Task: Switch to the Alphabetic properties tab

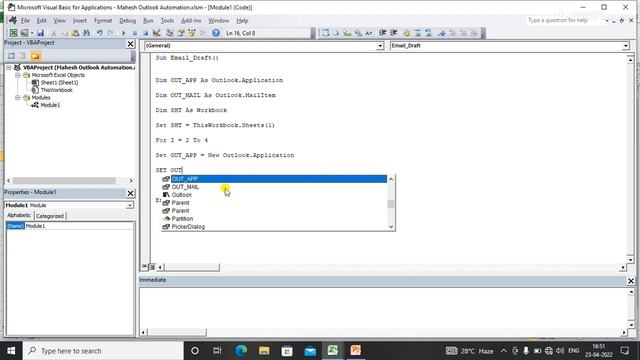Action: (19, 216)
